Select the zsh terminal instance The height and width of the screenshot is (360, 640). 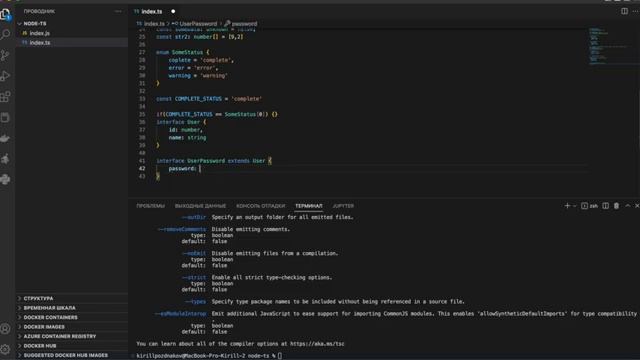(x=589, y=206)
